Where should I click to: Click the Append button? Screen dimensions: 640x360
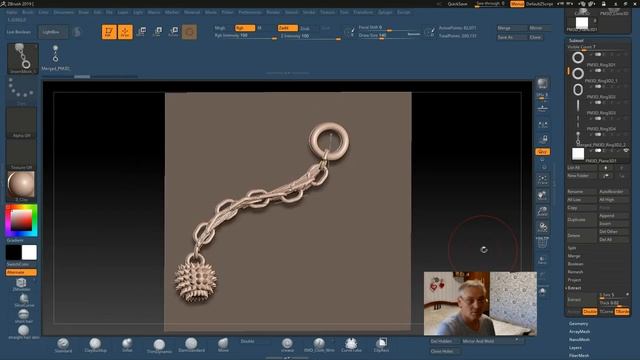613,216
